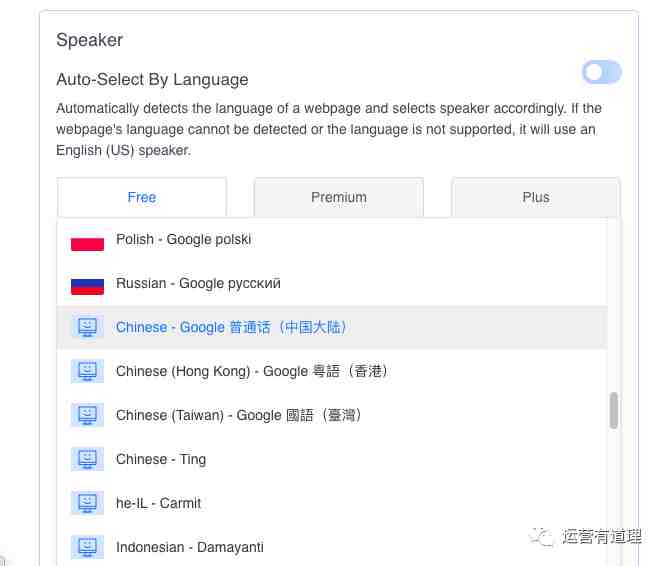Select Polish - Google polski speaker
Image resolution: width=663 pixels, height=566 pixels.
pyautogui.click(x=332, y=240)
